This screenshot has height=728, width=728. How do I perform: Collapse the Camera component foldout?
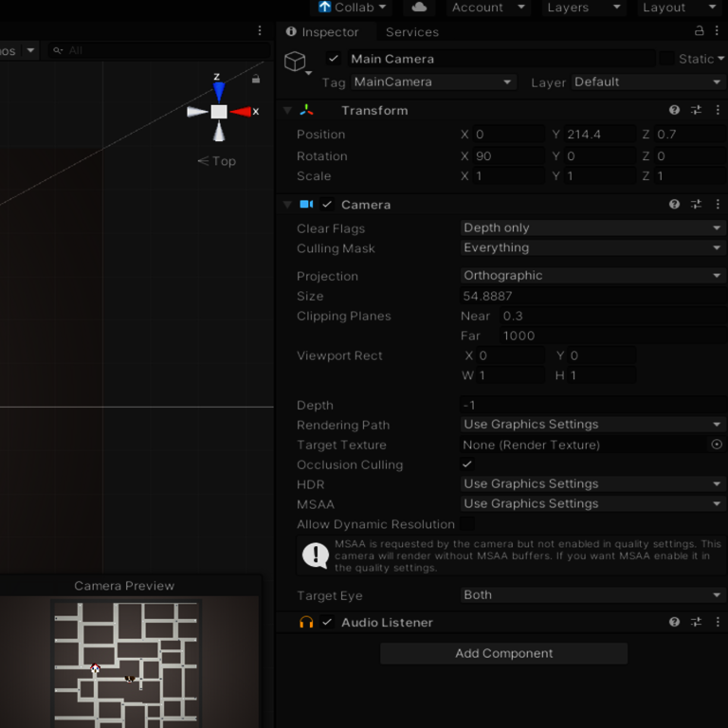coord(287,205)
